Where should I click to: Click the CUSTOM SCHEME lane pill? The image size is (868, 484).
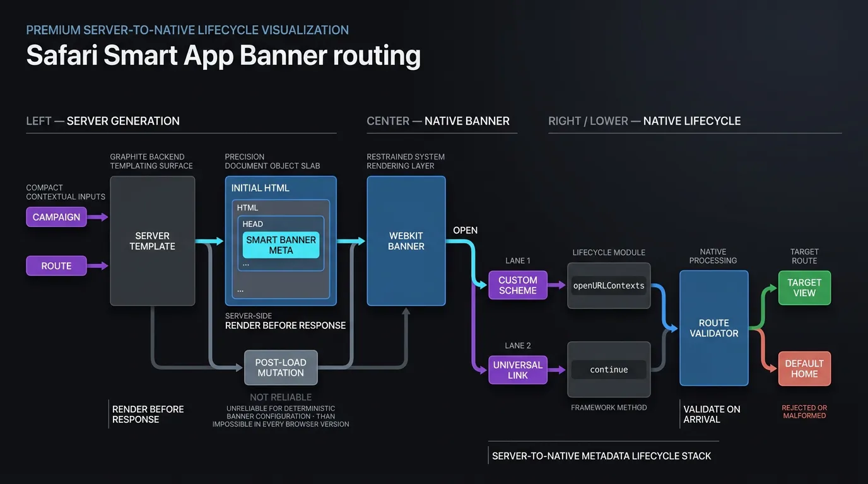click(x=518, y=285)
